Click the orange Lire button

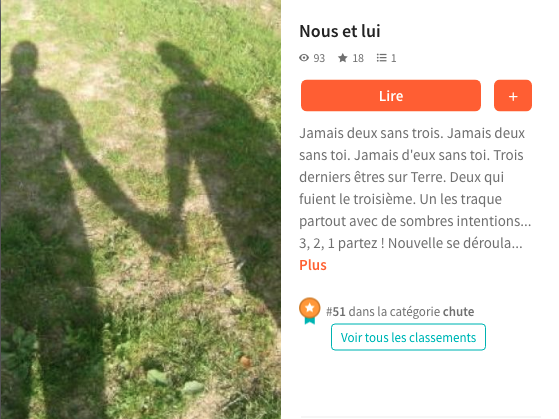click(391, 96)
